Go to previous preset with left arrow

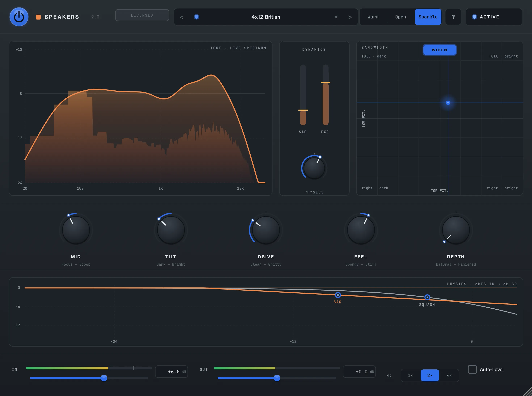click(181, 17)
